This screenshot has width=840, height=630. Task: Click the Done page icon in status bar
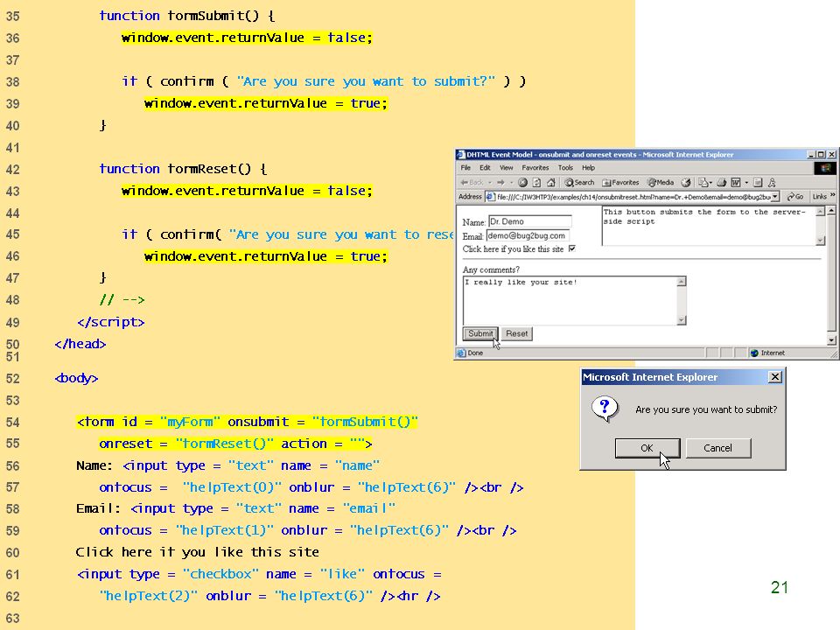pos(461,353)
